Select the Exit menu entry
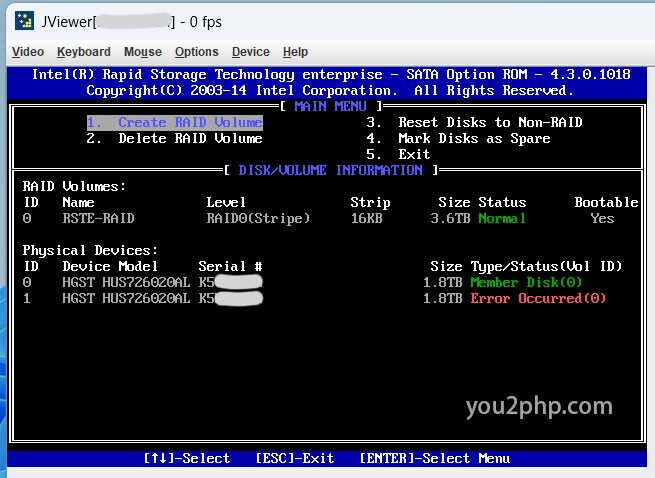The width and height of the screenshot is (655, 478). 398,154
